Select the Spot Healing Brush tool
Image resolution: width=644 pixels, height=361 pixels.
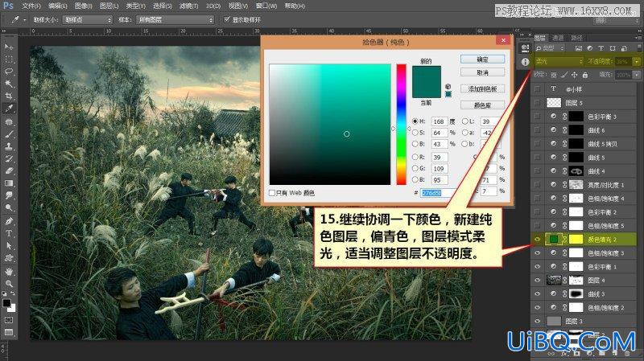click(9, 122)
